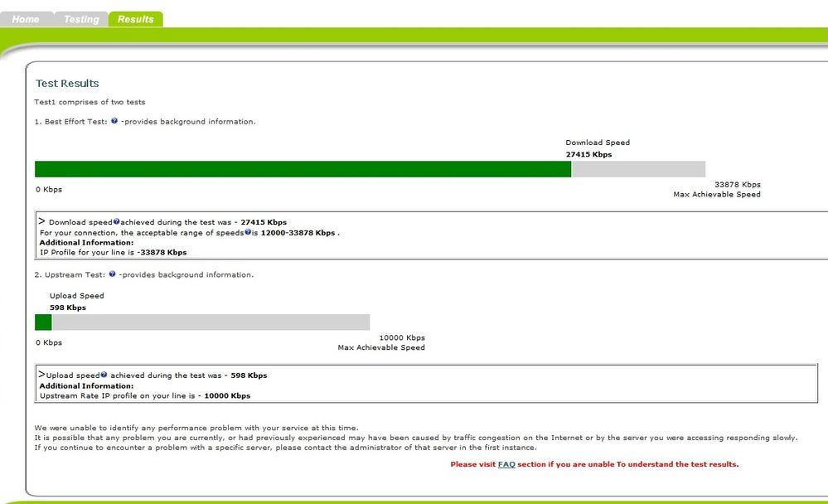This screenshot has width=828, height=504.
Task: Click help icon beside Upstream Test
Action: coord(112,274)
